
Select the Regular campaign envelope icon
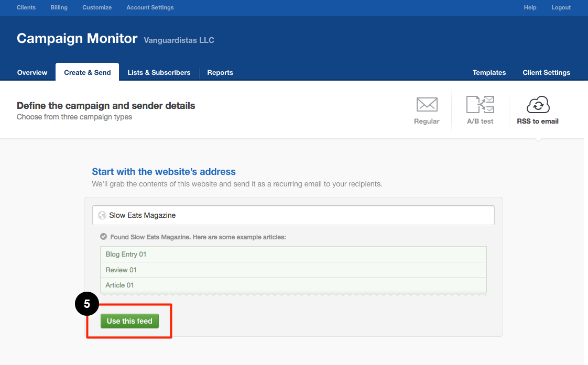[x=427, y=105]
